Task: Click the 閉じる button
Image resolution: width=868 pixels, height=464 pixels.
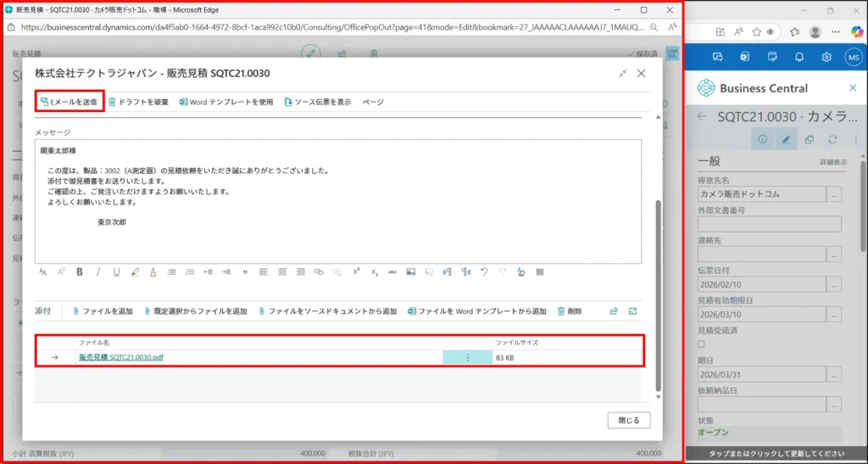Action: pos(629,420)
